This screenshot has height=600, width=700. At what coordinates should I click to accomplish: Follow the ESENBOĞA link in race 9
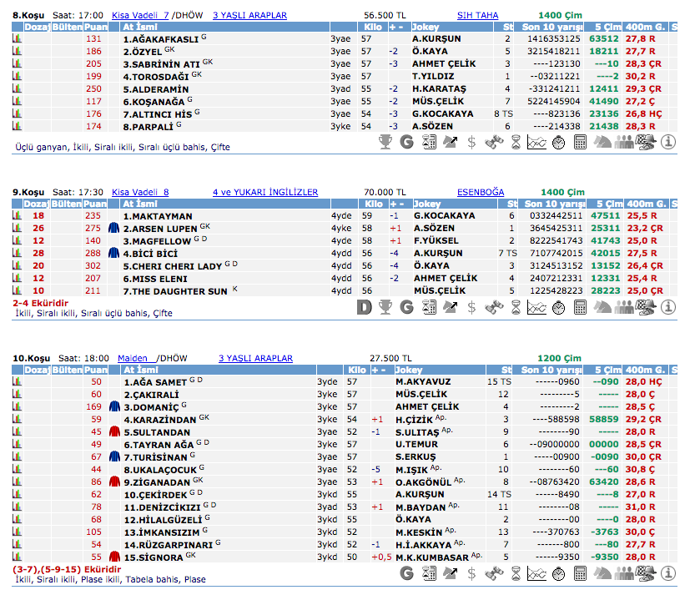pyautogui.click(x=481, y=192)
